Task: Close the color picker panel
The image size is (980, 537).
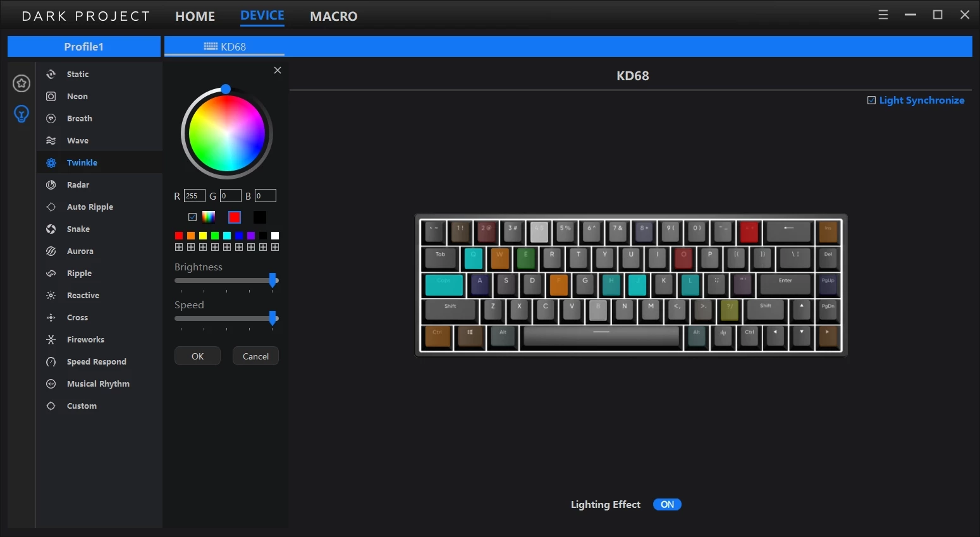Action: (278, 70)
